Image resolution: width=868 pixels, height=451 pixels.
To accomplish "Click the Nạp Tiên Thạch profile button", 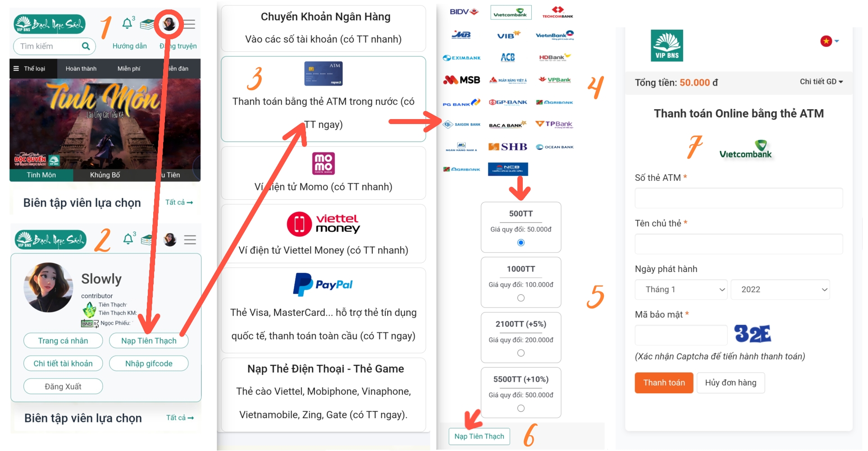I will tap(149, 341).
